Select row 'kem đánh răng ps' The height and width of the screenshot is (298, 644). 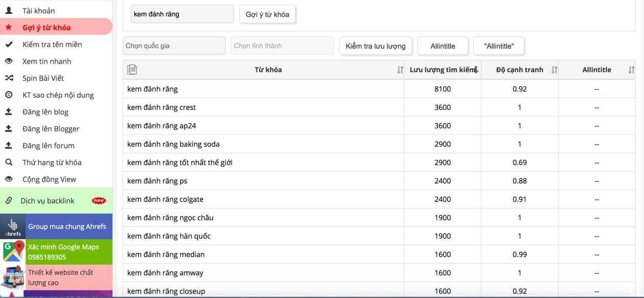coord(379,181)
